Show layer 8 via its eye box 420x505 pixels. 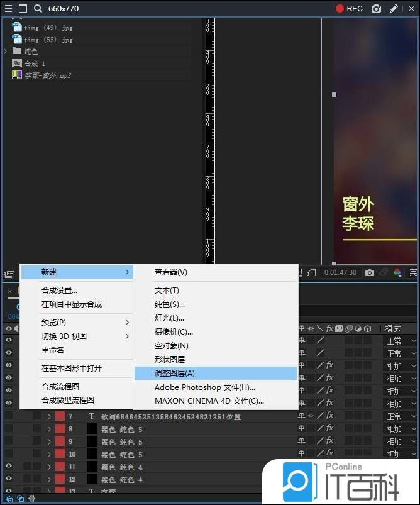coord(9,428)
